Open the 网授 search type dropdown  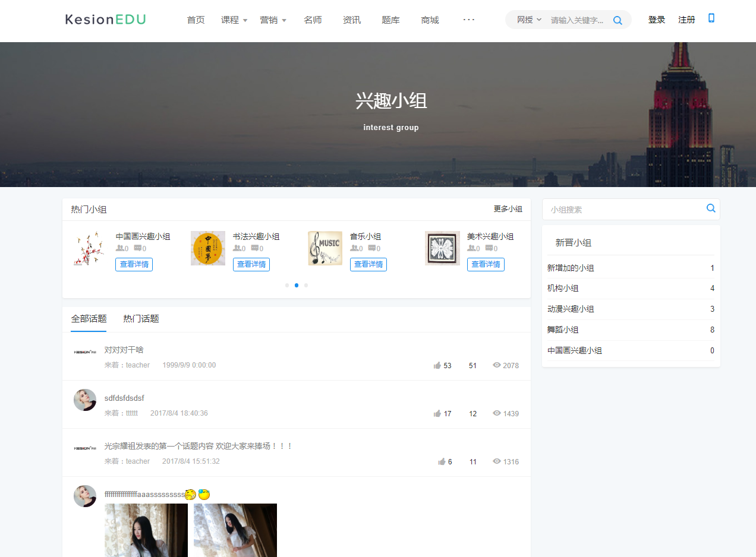pyautogui.click(x=529, y=20)
